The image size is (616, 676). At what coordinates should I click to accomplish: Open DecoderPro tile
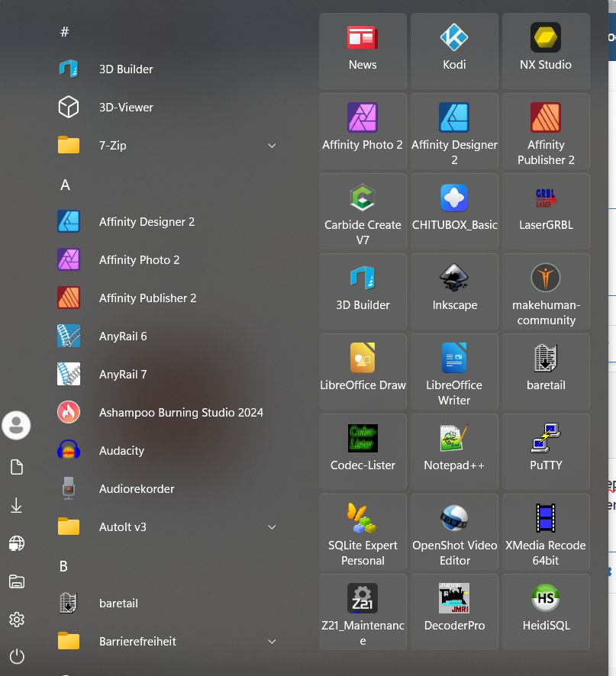(x=454, y=612)
